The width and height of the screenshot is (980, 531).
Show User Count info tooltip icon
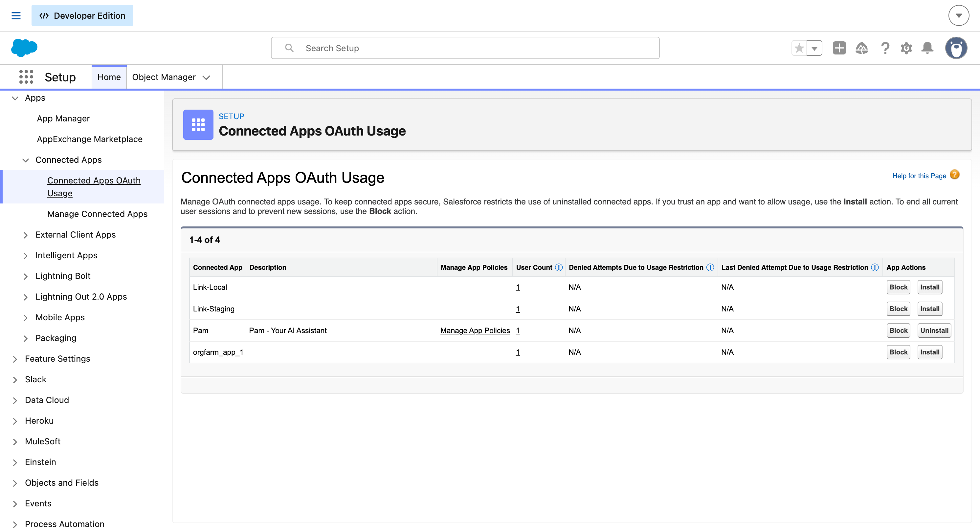coord(559,267)
